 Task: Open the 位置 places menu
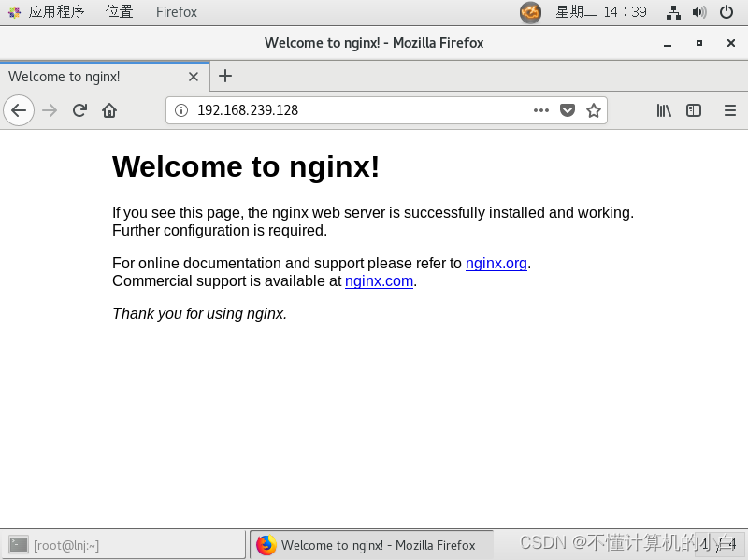pyautogui.click(x=120, y=11)
